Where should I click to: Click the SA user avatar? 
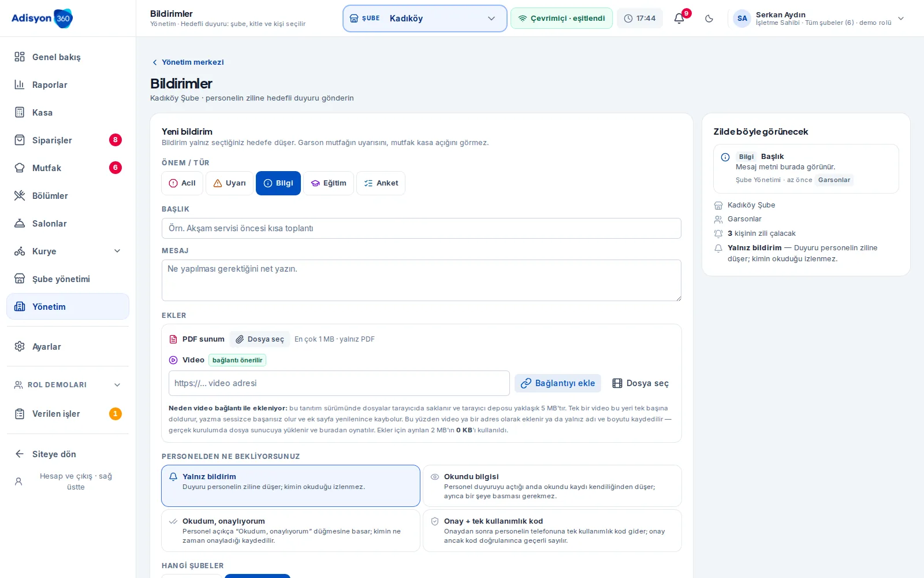click(742, 18)
